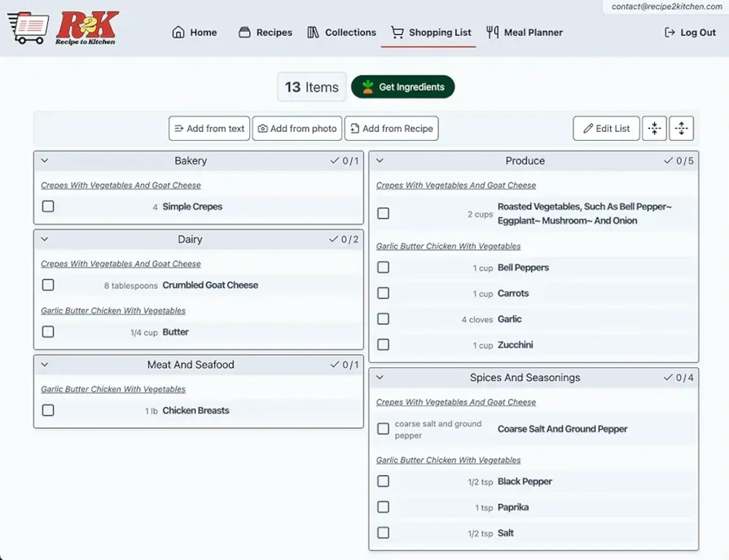Open Edit List with the pencil button
729x560 pixels.
click(x=606, y=129)
